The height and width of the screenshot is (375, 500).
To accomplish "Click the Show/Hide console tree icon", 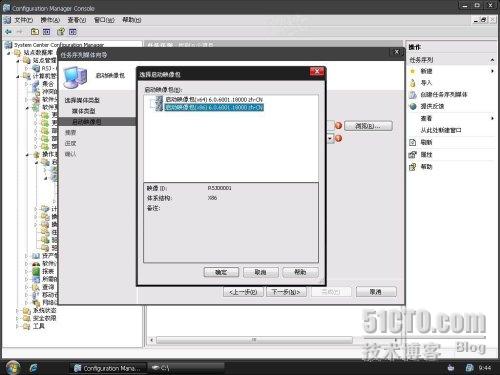I will [47, 32].
